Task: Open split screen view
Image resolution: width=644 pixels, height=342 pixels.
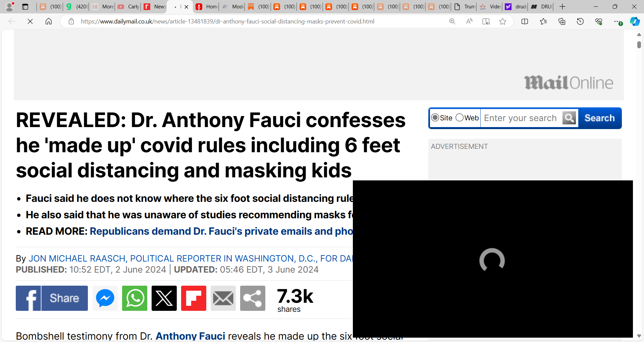Action: (x=525, y=21)
